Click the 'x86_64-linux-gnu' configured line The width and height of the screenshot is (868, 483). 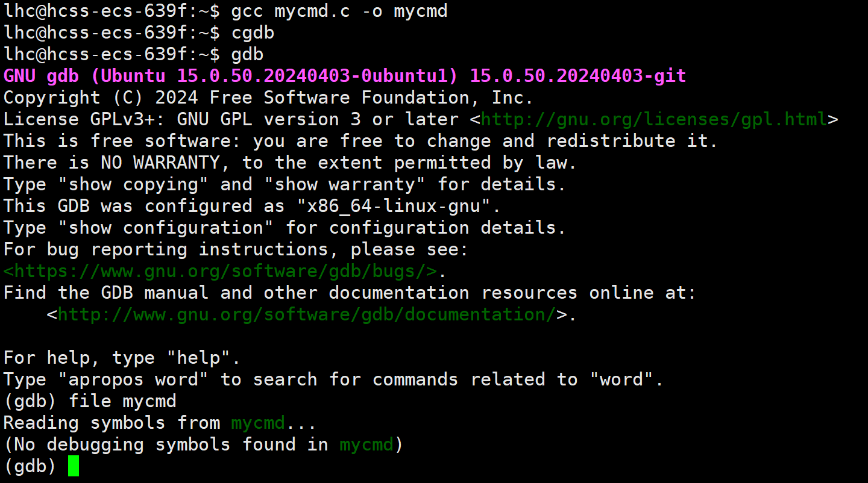tap(253, 206)
